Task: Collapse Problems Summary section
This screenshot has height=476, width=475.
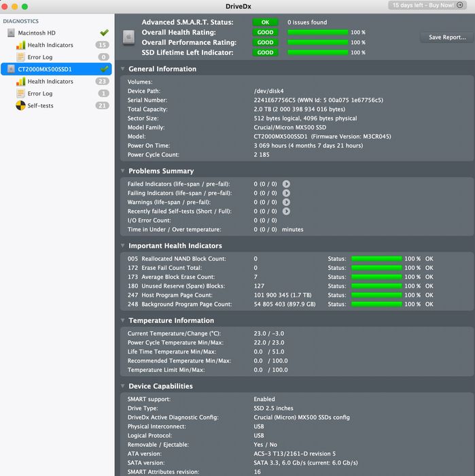Action: point(122,171)
